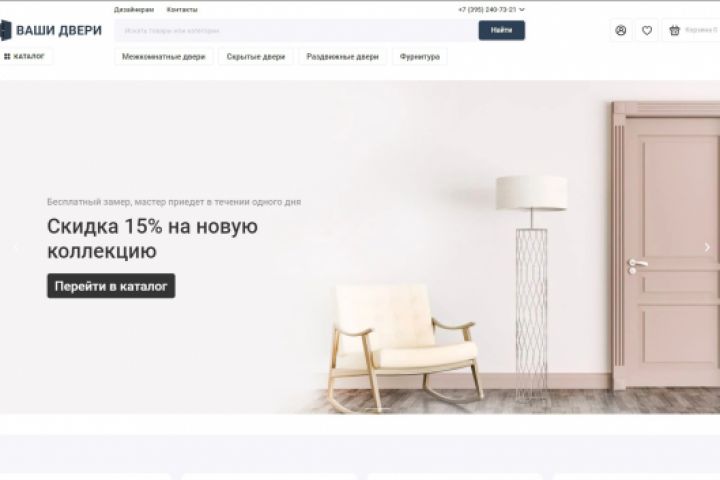720x480 pixels.
Task: Open the Фурнитура category
Action: pyautogui.click(x=420, y=56)
